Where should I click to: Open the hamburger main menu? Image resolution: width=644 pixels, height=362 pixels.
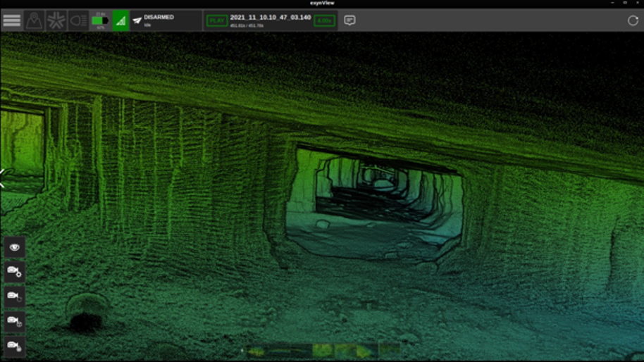click(11, 20)
